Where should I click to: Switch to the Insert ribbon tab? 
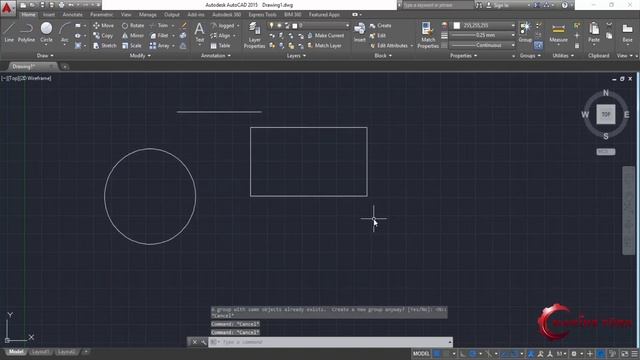(49, 14)
